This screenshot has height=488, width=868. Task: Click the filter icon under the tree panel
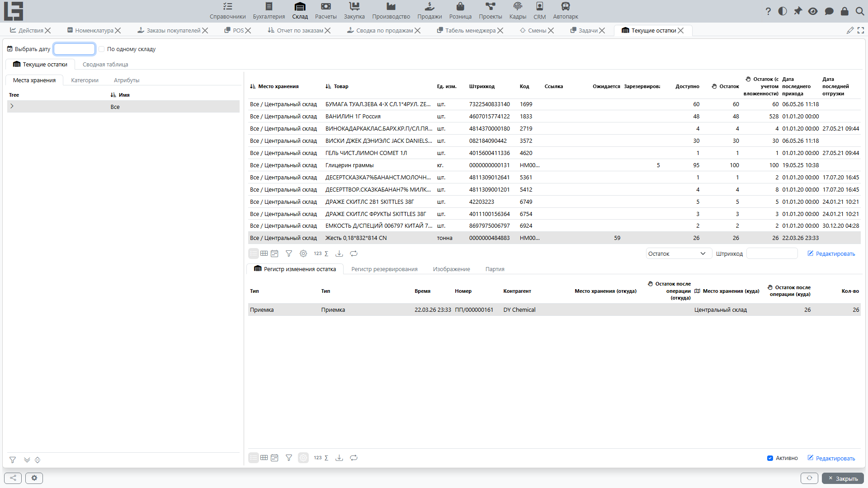[x=13, y=460]
